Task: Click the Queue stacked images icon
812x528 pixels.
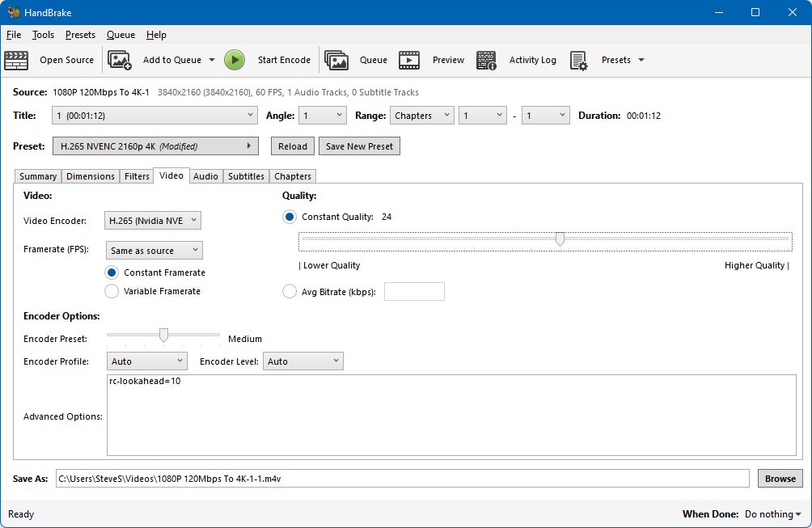Action: pyautogui.click(x=336, y=60)
